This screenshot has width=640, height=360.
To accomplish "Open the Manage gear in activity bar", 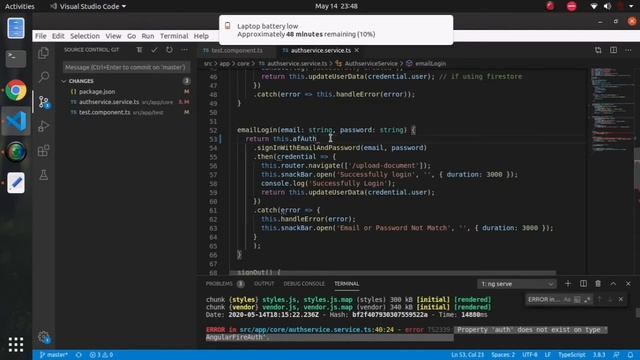I will point(43,337).
